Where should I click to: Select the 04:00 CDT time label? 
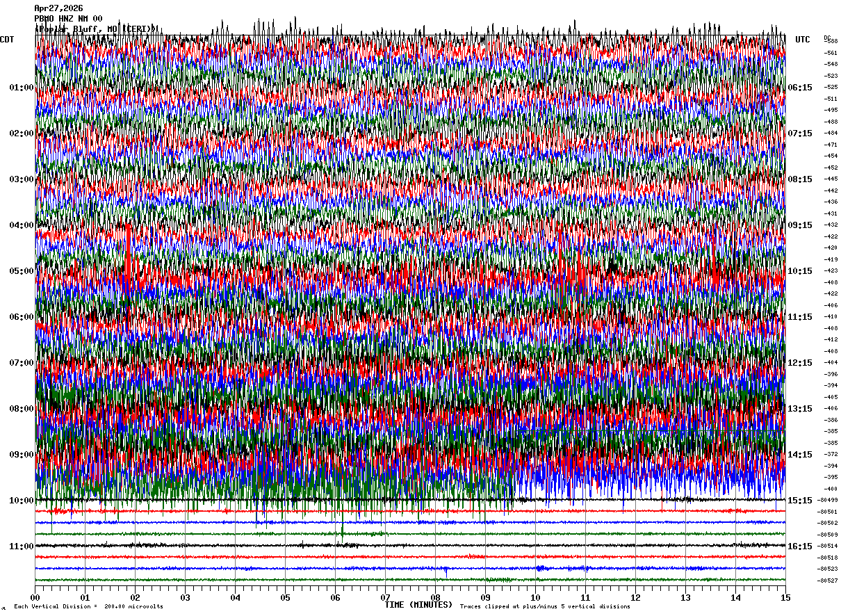click(22, 225)
